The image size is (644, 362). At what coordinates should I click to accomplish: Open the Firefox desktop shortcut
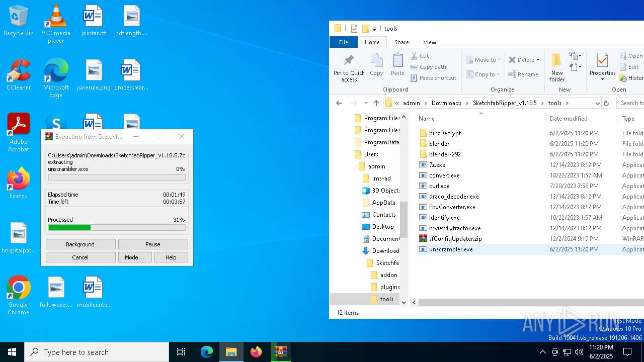point(19,184)
